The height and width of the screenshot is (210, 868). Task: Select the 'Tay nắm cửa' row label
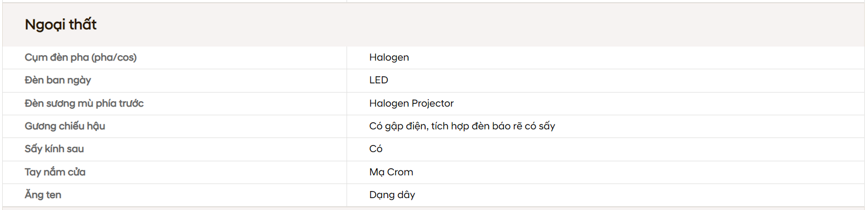click(x=55, y=172)
